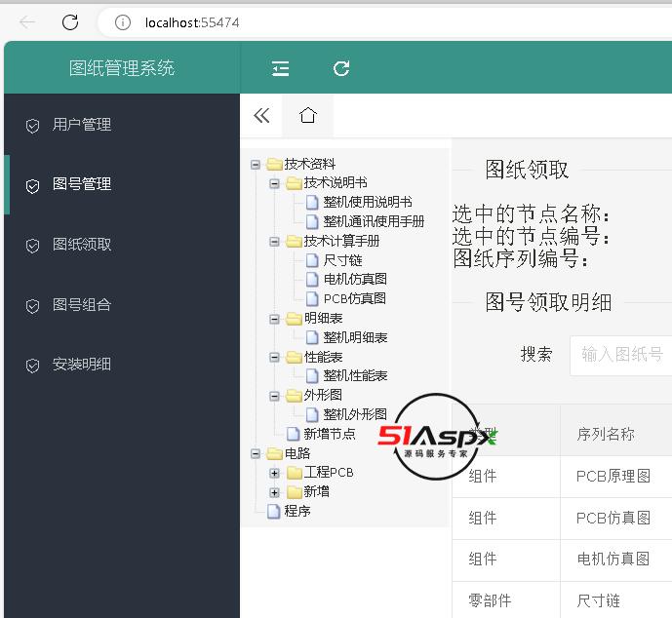Collapse the 技术资料 tree node
The image size is (672, 618).
coord(256,165)
